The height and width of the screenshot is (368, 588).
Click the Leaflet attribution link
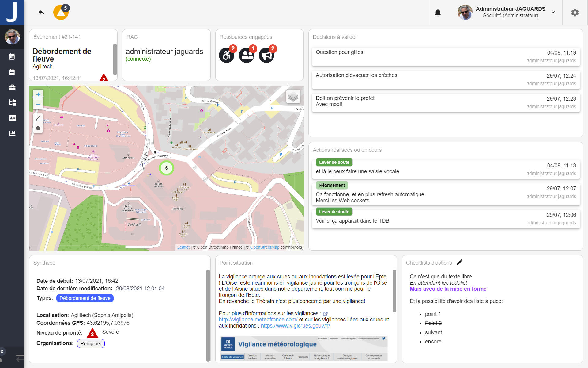click(x=183, y=247)
